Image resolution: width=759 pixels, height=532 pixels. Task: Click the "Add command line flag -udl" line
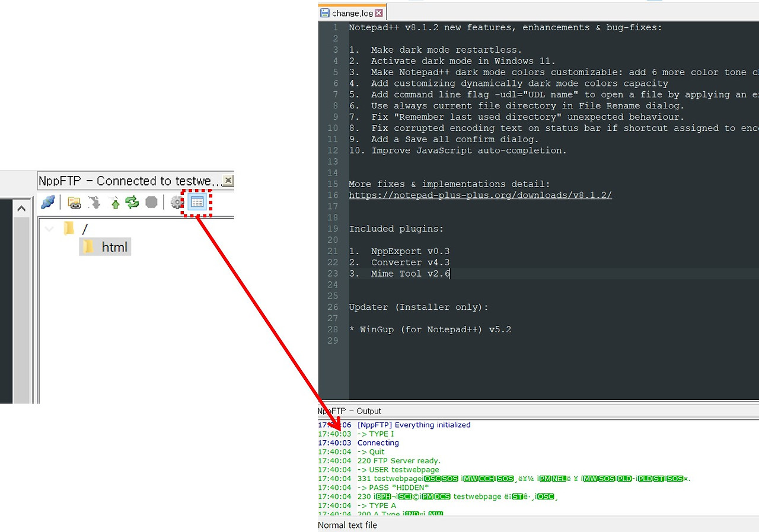click(554, 95)
